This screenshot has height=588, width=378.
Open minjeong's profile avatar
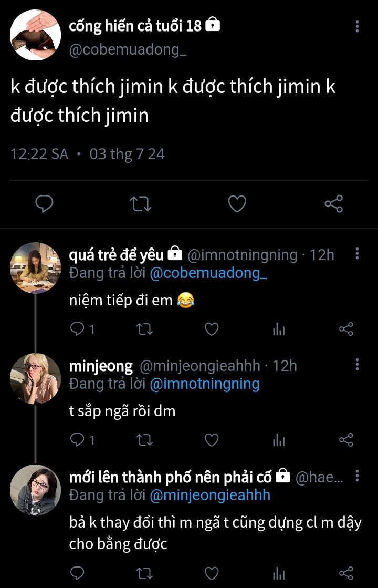click(x=36, y=378)
